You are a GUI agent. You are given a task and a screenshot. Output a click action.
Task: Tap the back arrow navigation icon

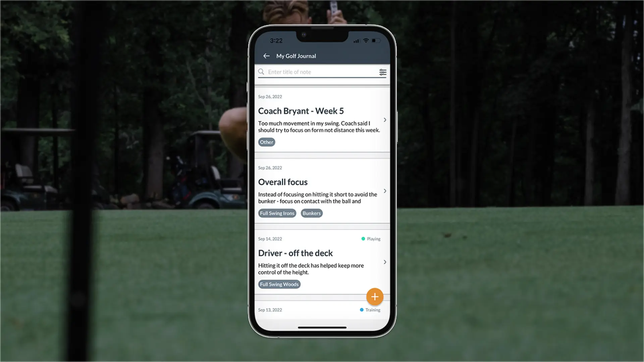(x=266, y=56)
